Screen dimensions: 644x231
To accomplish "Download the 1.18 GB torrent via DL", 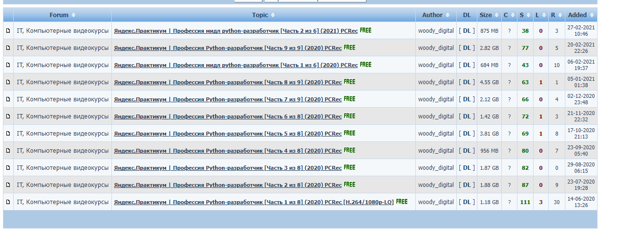I will (467, 202).
